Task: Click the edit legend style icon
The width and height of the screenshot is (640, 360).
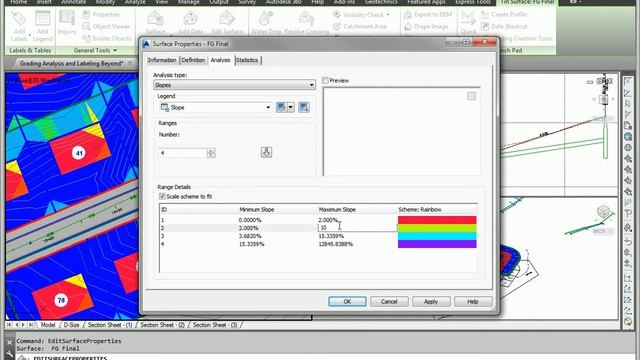Action: tap(280, 107)
